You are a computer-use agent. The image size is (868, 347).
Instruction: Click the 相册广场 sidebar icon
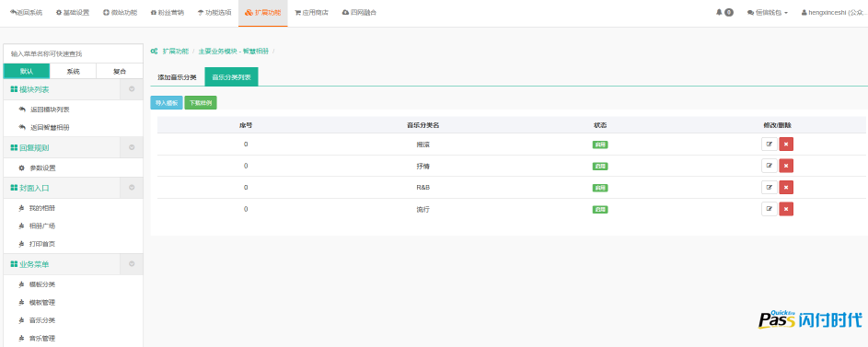click(22, 226)
